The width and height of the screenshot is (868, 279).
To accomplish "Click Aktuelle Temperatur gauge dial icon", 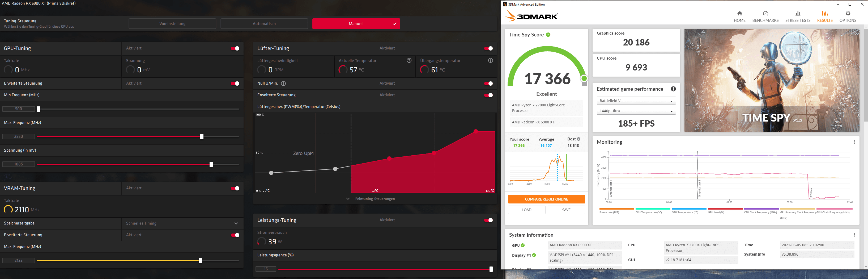I will pyautogui.click(x=343, y=69).
